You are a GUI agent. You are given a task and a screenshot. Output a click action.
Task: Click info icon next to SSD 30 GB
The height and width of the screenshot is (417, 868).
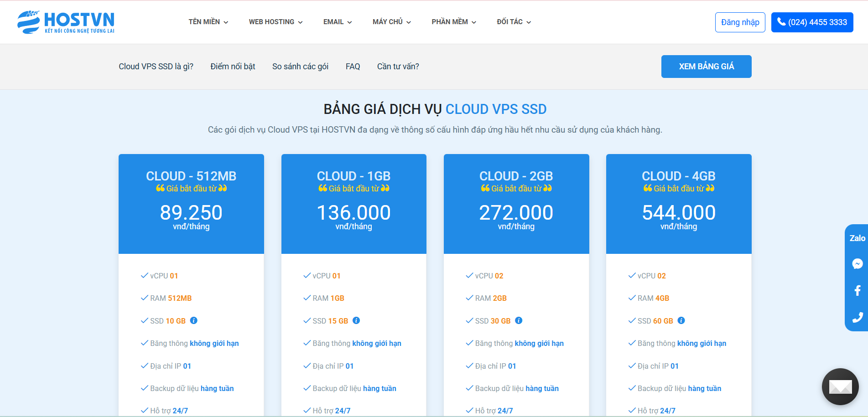point(519,320)
